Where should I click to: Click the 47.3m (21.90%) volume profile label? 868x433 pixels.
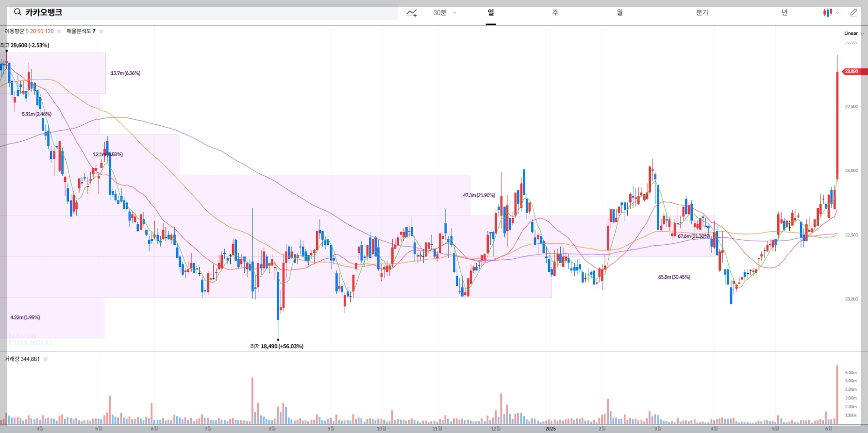click(x=479, y=195)
